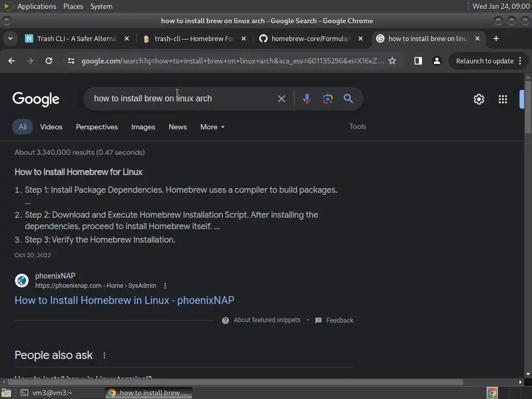Switch to trash-cli Homebrew Formulae tab
Image resolution: width=532 pixels, height=399 pixels.
point(193,38)
